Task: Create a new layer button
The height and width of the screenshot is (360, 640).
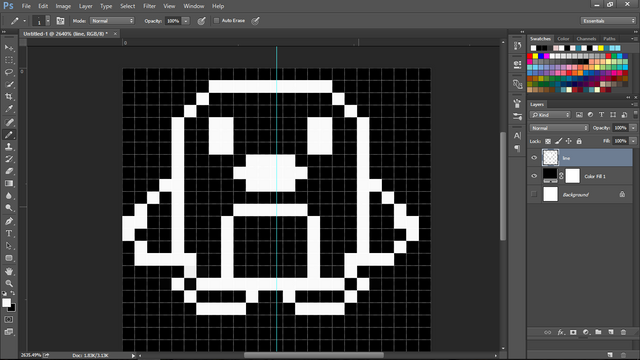Action: point(611,332)
